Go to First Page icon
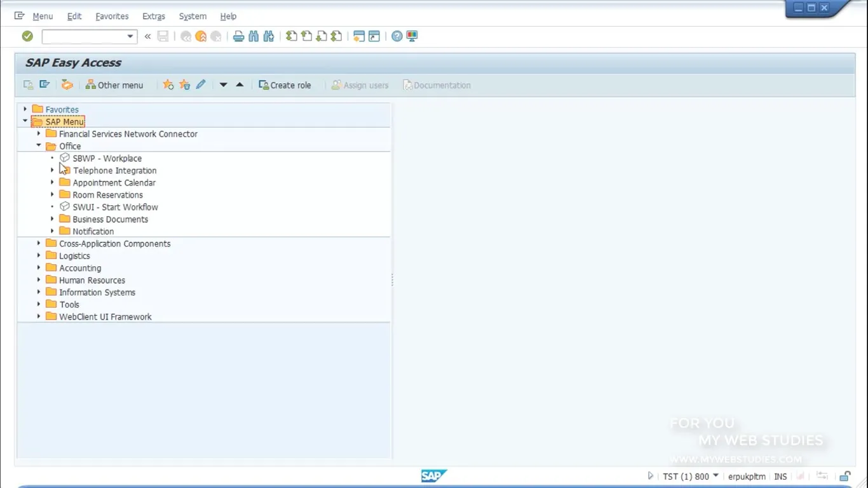This screenshot has height=488, width=868. [291, 36]
